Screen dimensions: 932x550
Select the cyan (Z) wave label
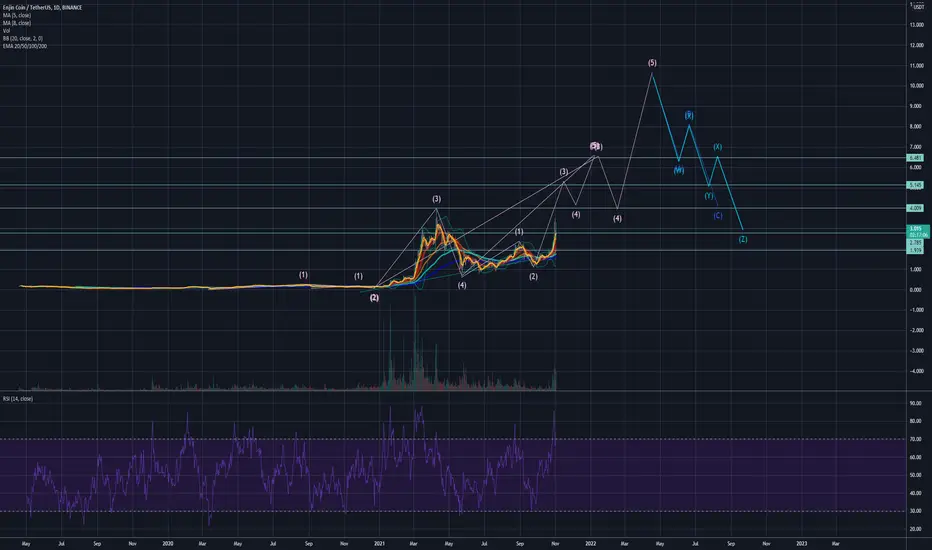tap(743, 240)
